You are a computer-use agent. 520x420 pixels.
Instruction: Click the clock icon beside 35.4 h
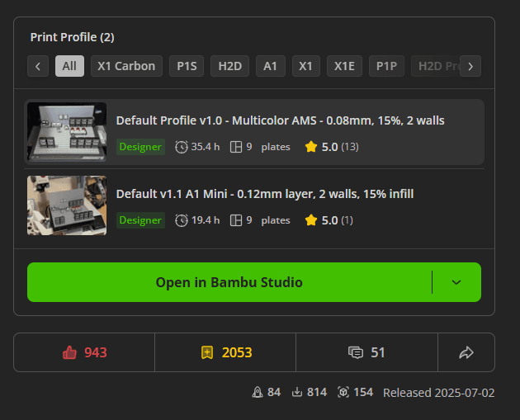(182, 147)
